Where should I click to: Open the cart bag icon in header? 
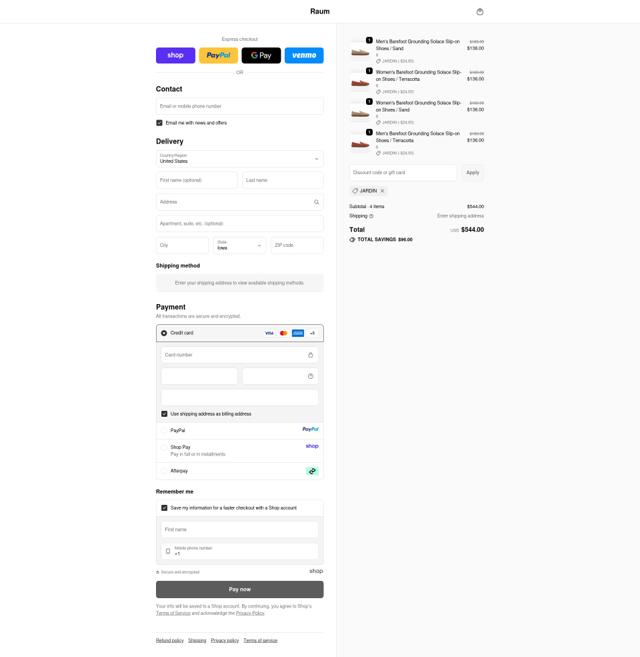click(x=480, y=12)
